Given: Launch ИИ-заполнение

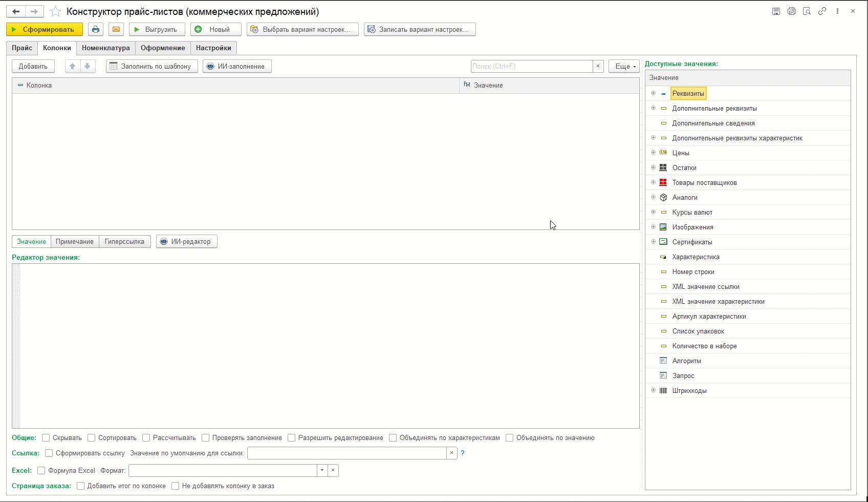Looking at the screenshot, I should click(x=237, y=66).
